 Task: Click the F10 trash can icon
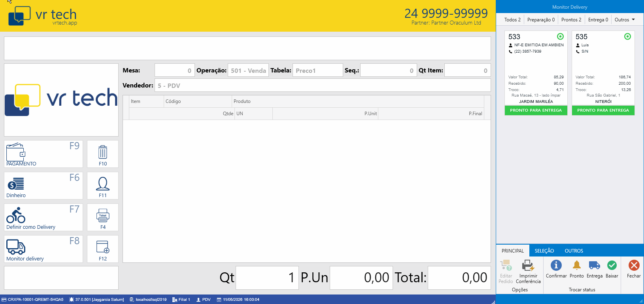tap(103, 152)
